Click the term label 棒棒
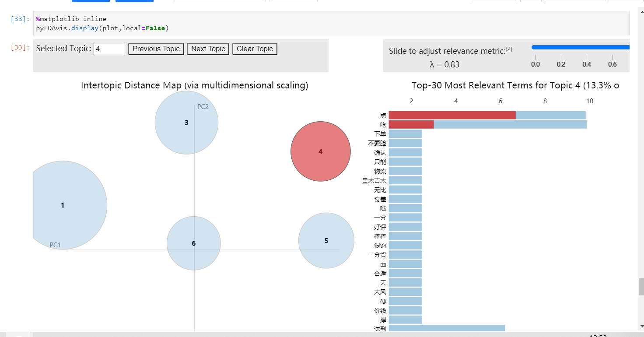The height and width of the screenshot is (337, 644). [380, 236]
